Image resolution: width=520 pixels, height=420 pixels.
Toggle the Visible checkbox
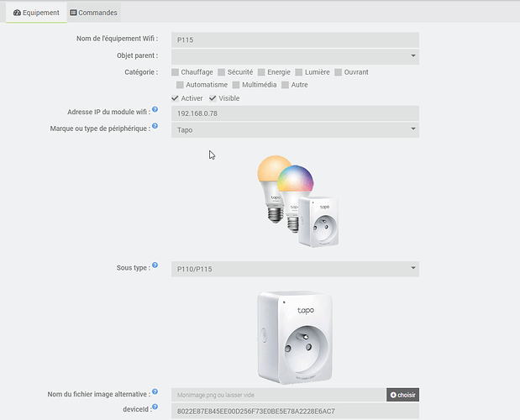(x=213, y=98)
